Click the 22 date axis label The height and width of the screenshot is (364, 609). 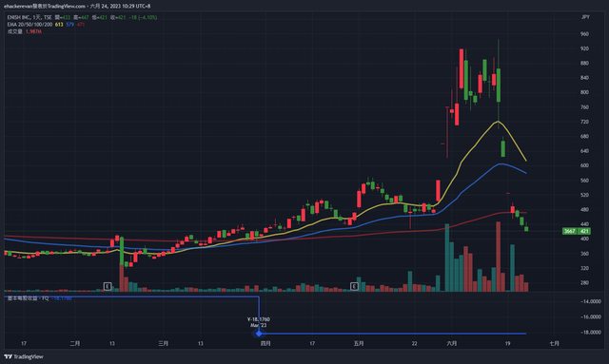click(415, 343)
